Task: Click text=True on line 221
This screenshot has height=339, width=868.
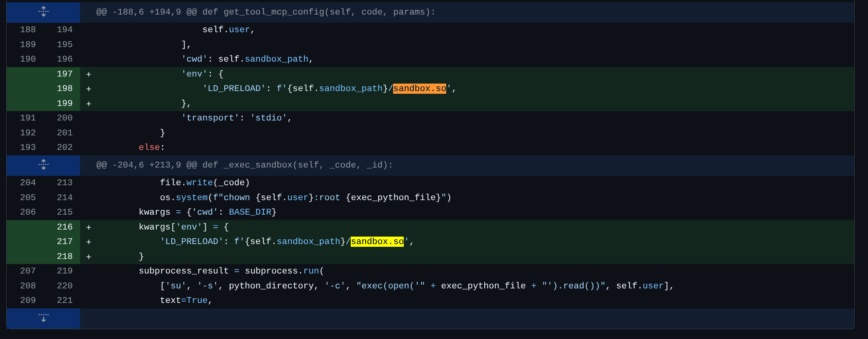Action: (x=183, y=301)
